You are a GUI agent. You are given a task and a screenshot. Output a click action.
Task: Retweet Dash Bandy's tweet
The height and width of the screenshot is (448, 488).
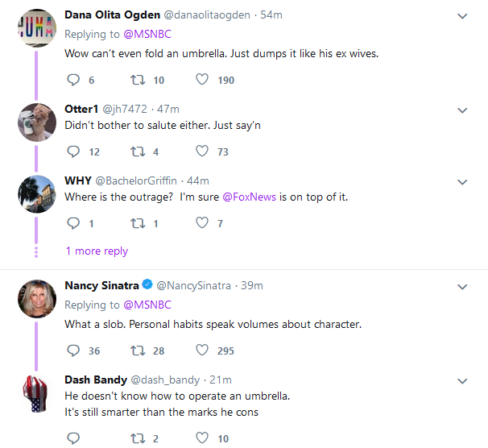(x=138, y=438)
